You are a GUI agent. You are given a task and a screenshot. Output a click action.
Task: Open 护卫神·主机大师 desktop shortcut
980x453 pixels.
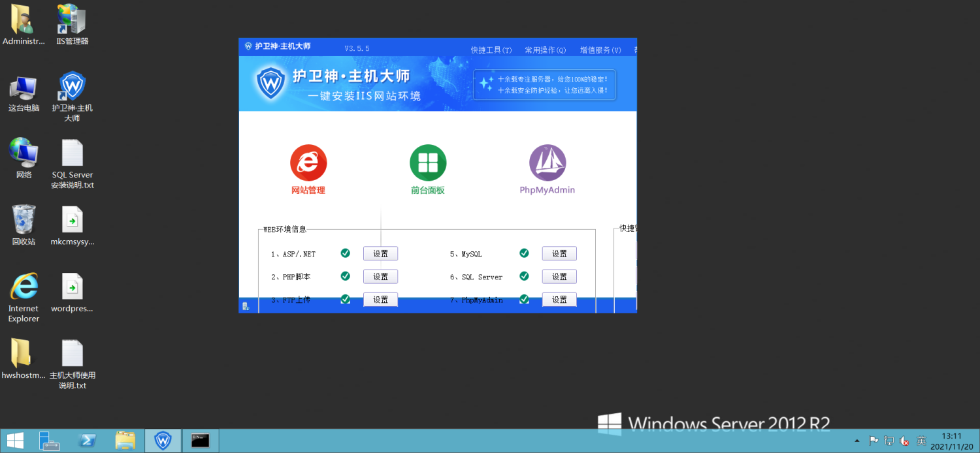(x=73, y=97)
